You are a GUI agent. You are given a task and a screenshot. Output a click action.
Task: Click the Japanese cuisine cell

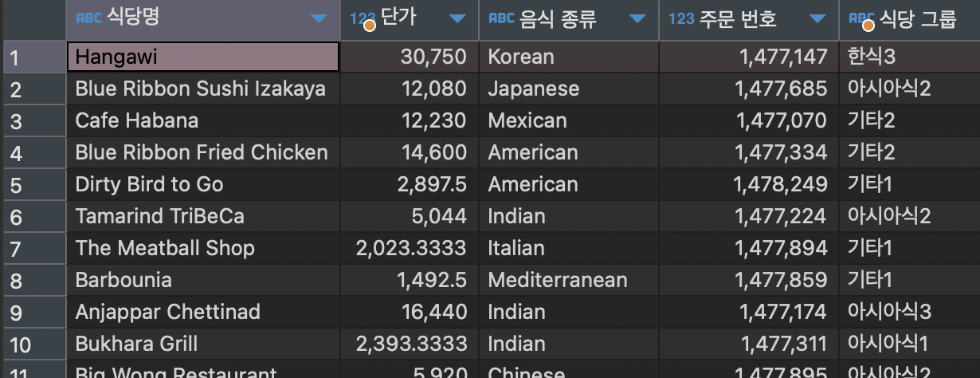click(569, 89)
